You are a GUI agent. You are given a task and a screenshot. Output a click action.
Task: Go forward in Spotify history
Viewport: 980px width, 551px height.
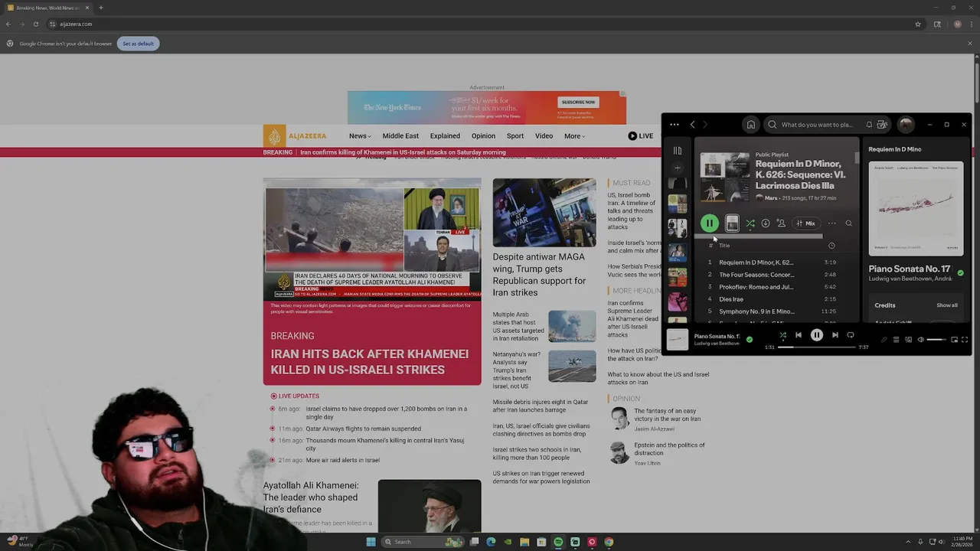tap(705, 125)
